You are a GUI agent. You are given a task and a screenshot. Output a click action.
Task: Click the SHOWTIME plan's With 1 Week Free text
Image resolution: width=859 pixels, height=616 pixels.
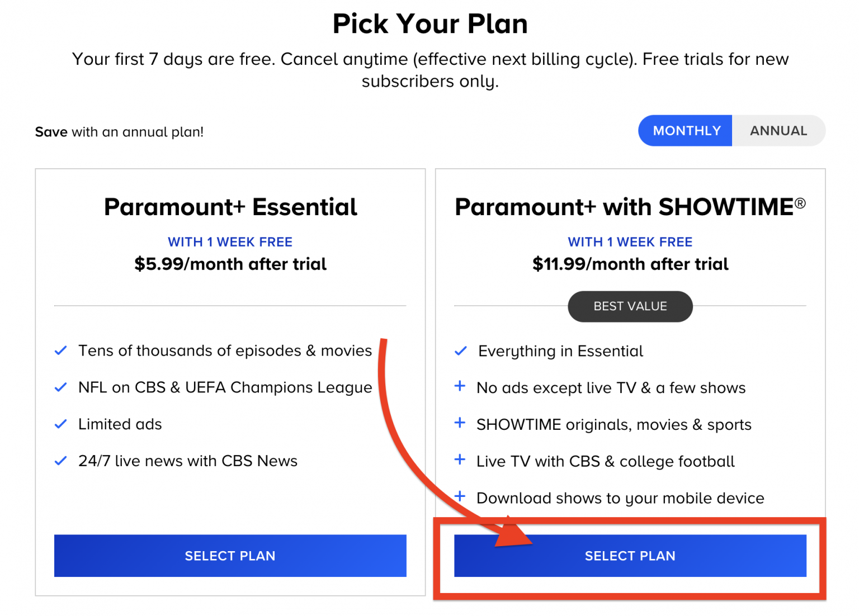(x=630, y=242)
